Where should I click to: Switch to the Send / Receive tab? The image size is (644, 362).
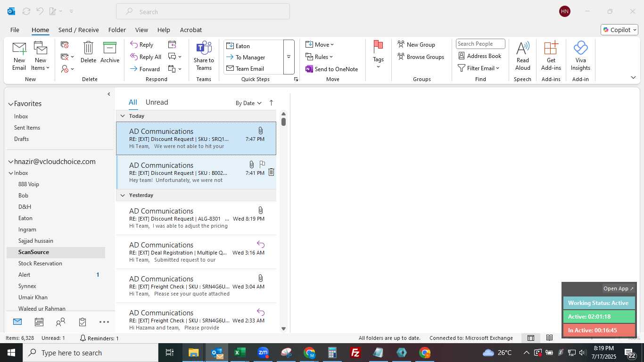[79, 30]
